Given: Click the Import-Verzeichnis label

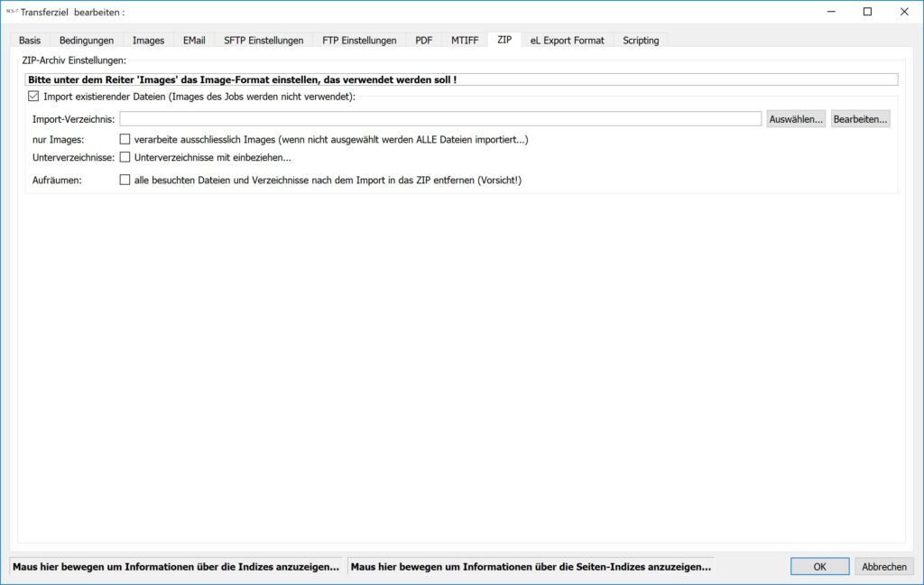Looking at the screenshot, I should click(74, 119).
